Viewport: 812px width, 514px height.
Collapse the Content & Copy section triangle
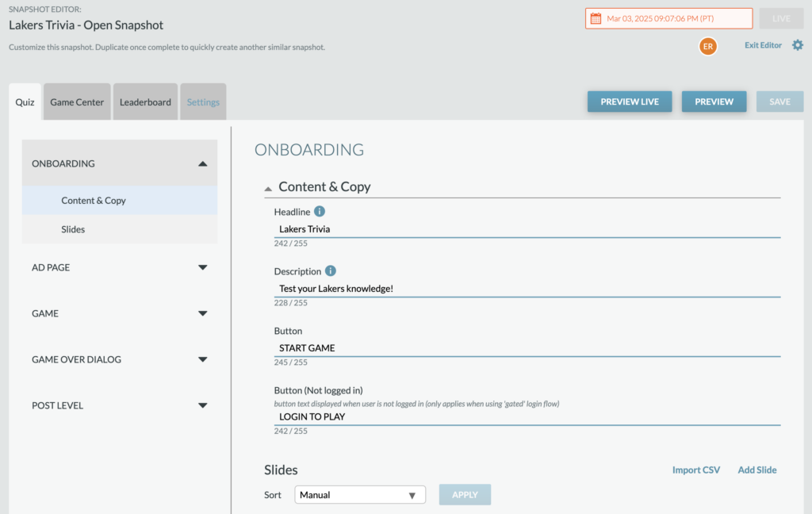pyautogui.click(x=268, y=189)
